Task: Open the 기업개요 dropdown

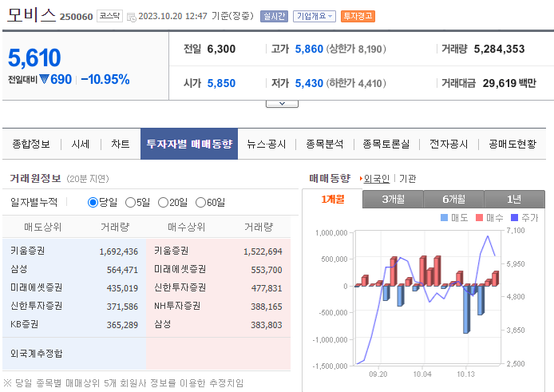Action: 315,16
